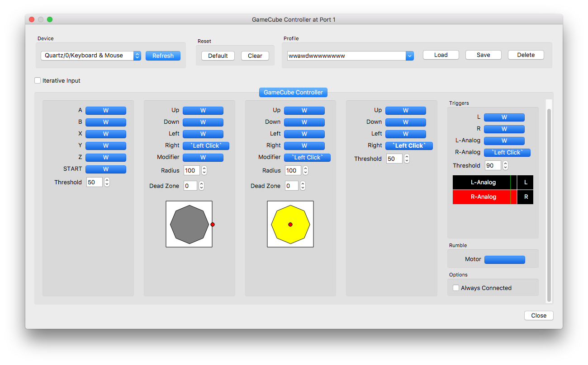The image size is (588, 365).
Task: Click Left mapping in yellow octagon stick group
Action: click(304, 134)
